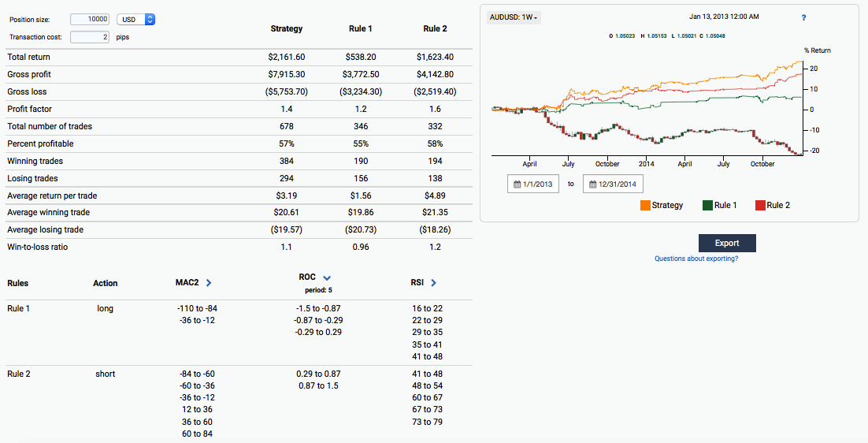This screenshot has height=443, width=868.
Task: Click the Rule 1 row in rules table
Action: click(239, 333)
